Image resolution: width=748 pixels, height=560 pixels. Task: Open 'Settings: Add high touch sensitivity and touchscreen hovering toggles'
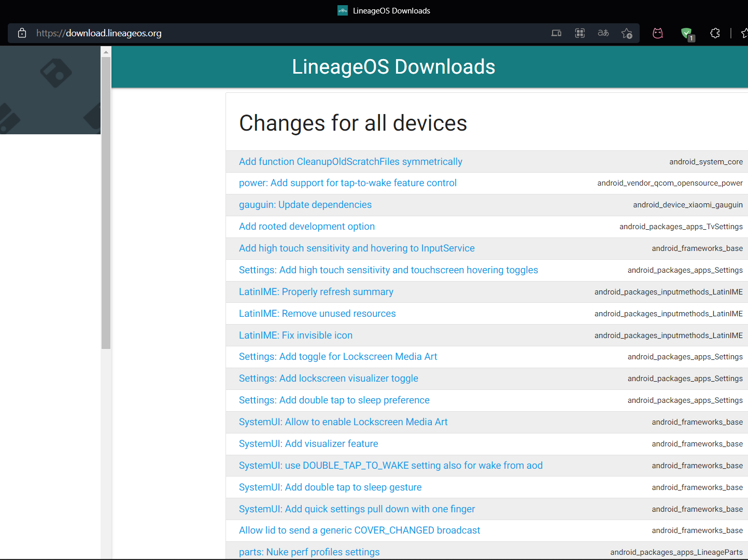[x=388, y=270]
